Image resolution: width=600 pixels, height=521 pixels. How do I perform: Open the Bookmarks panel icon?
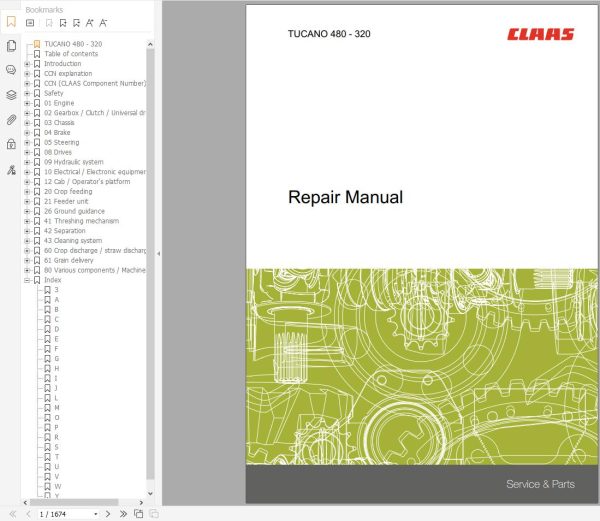tap(11, 22)
